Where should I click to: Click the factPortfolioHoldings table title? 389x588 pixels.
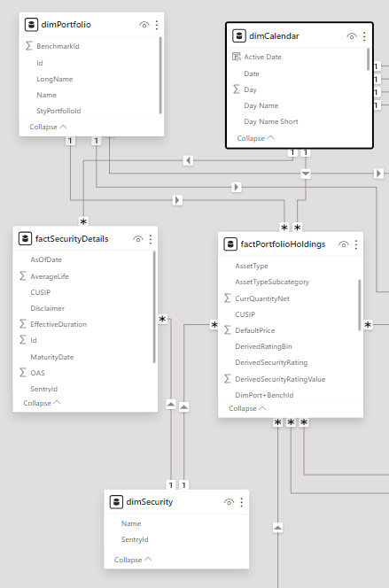pyautogui.click(x=283, y=244)
